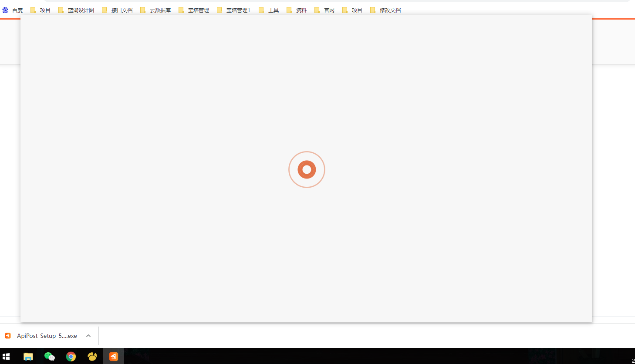Open the 工具 bookmark folder

click(x=269, y=10)
